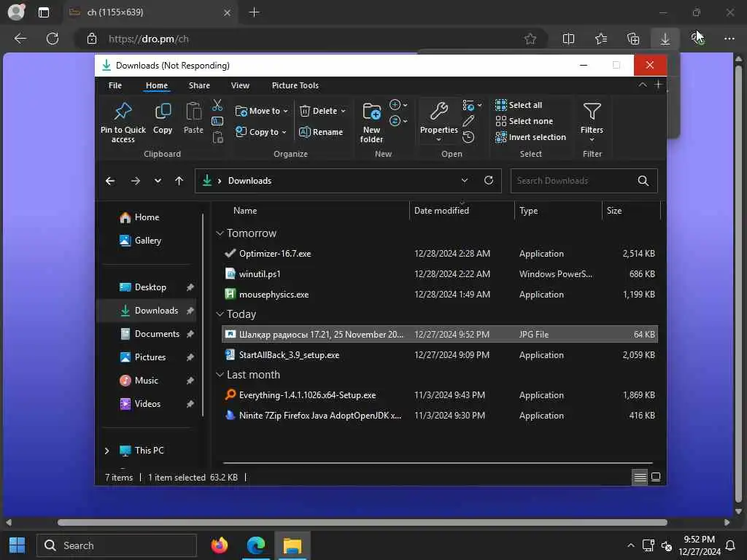Open the Filters dropdown

pyautogui.click(x=592, y=122)
